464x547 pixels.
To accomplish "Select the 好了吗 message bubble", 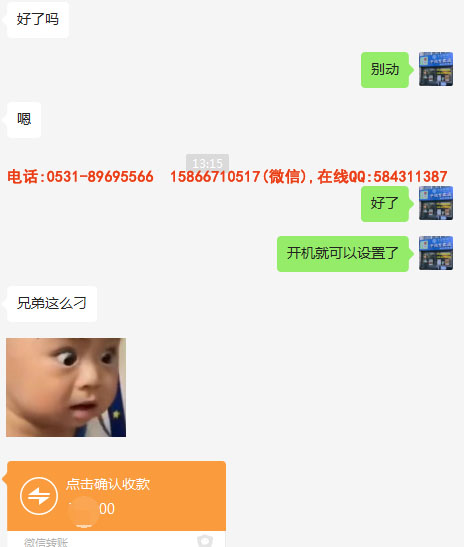I will pos(38,20).
